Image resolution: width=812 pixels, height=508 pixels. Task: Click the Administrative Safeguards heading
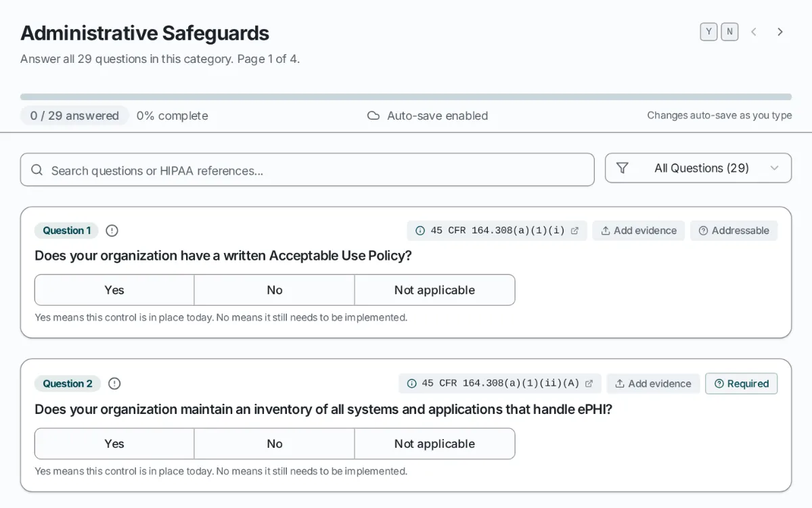[x=145, y=33]
